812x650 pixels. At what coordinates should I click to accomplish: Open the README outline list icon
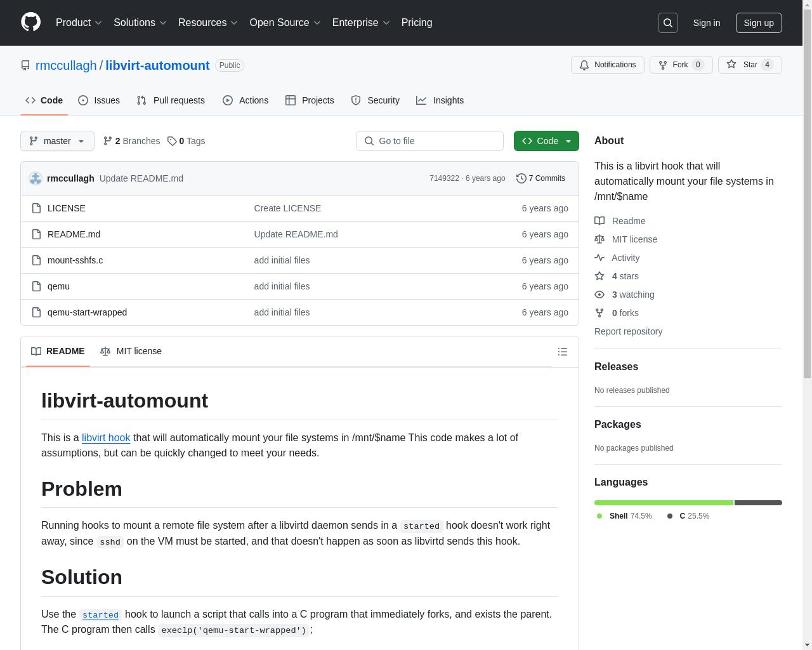click(563, 352)
